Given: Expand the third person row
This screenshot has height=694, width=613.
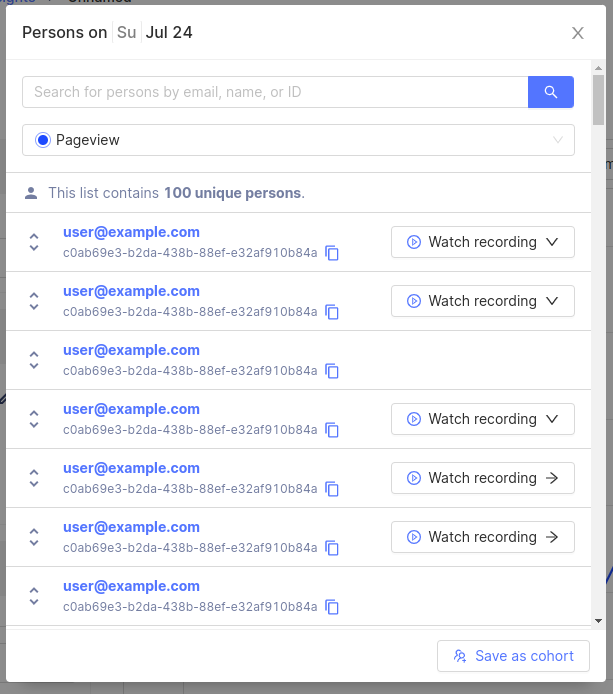Looking at the screenshot, I should tap(34, 360).
